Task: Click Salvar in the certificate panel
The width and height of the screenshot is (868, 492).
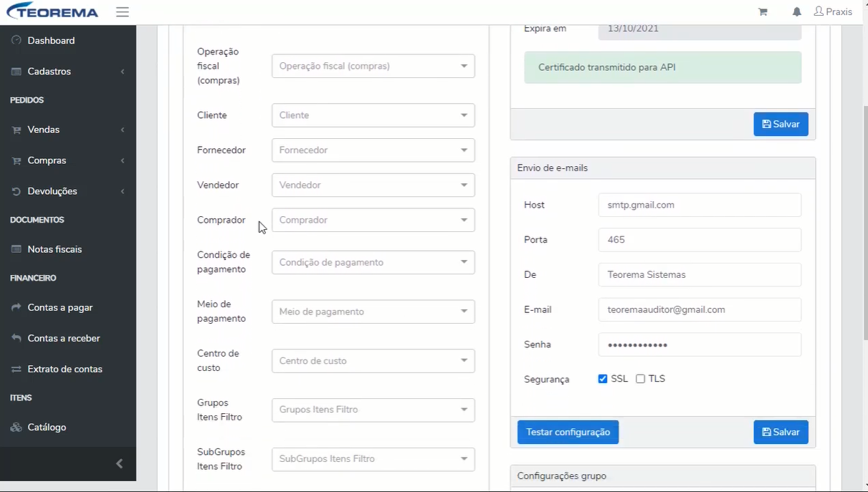Action: (781, 124)
